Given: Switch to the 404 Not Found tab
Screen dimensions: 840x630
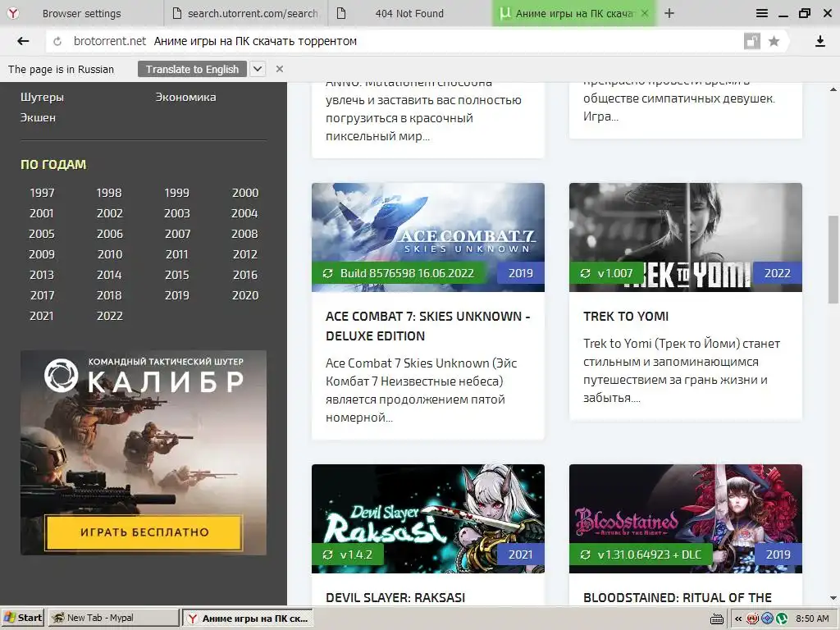Looking at the screenshot, I should 409,13.
